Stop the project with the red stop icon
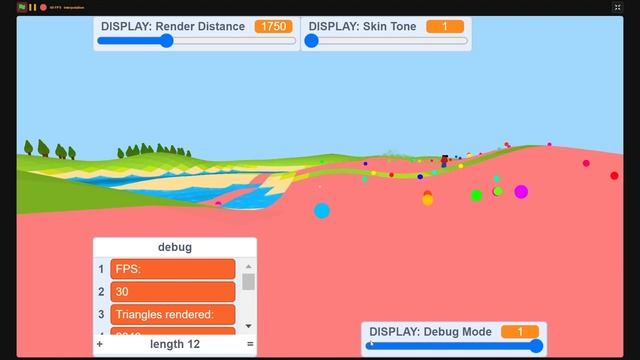 click(x=43, y=7)
